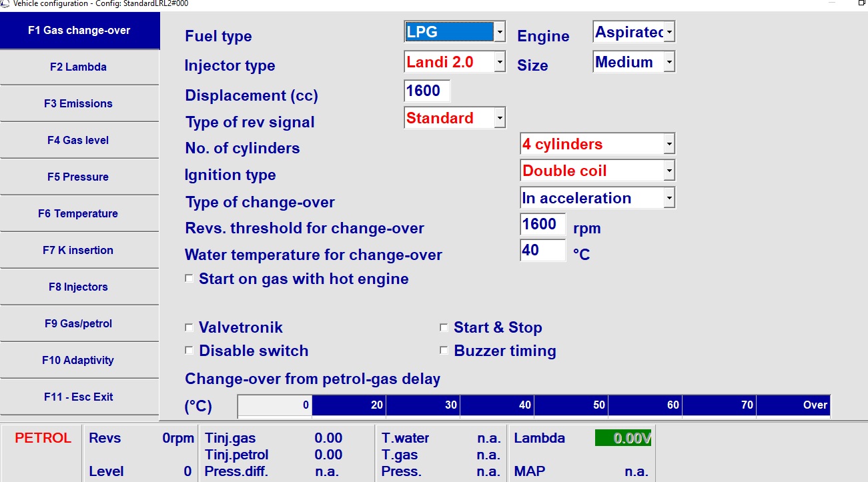Open the F10 Adaptivity section

tap(79, 361)
